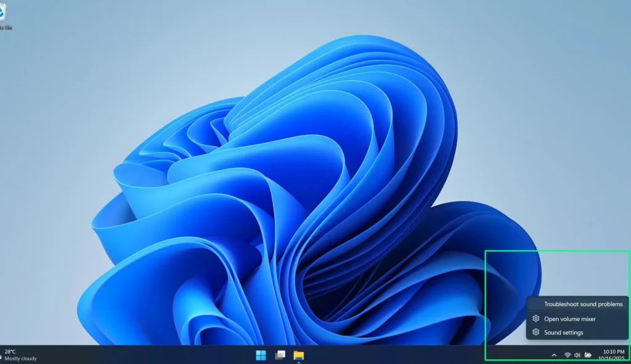The image size is (631, 364).
Task: Click the battery icon in system tray
Action: coord(588,355)
